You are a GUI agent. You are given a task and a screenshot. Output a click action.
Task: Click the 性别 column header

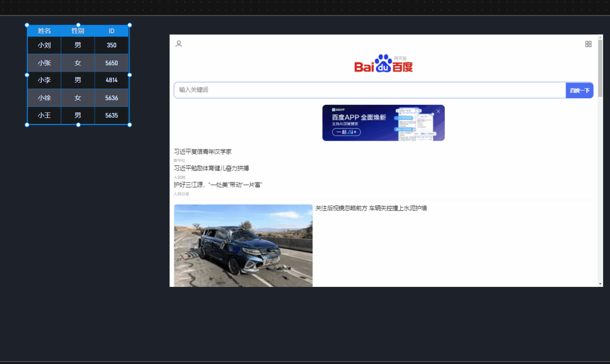point(78,31)
